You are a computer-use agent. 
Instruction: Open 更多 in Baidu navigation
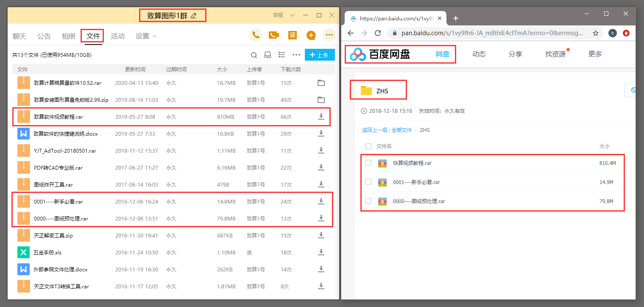pos(595,54)
